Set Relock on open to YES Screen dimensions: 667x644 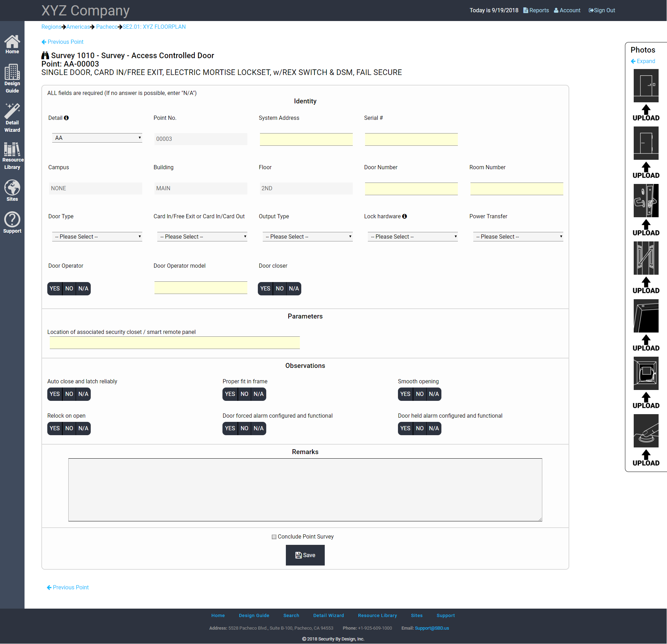[x=55, y=429]
